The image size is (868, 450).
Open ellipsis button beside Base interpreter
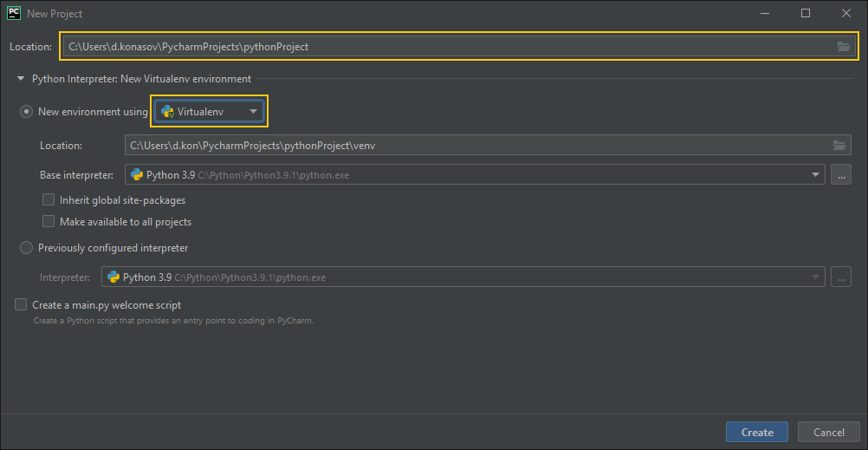841,175
